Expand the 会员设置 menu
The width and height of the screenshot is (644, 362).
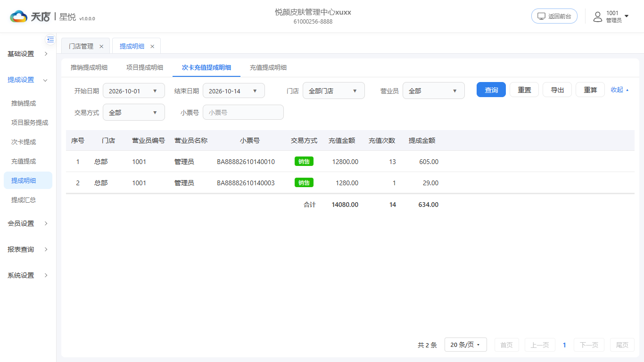pos(28,223)
